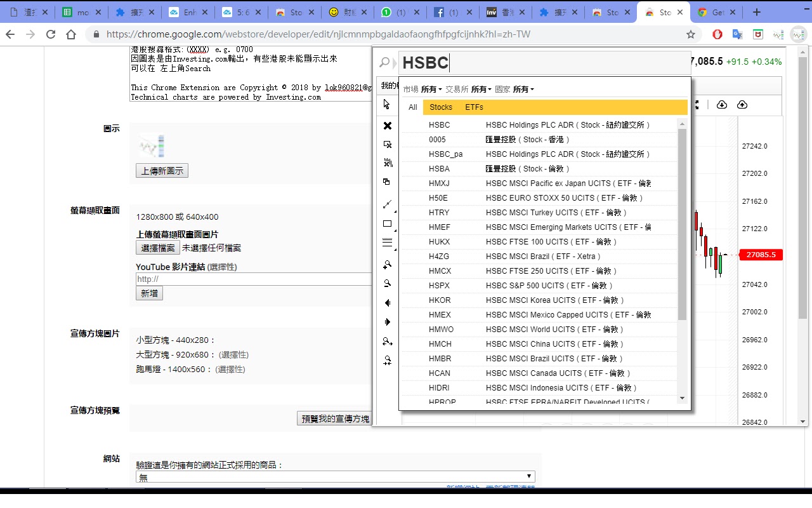Click the scroll chart right arrow icon

[x=388, y=322]
